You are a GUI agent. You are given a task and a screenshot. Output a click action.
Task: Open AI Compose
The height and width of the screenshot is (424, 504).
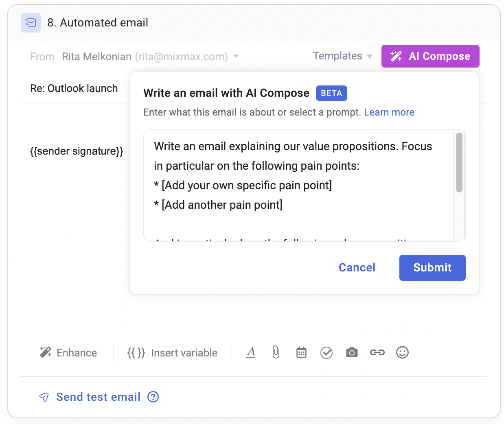[430, 56]
